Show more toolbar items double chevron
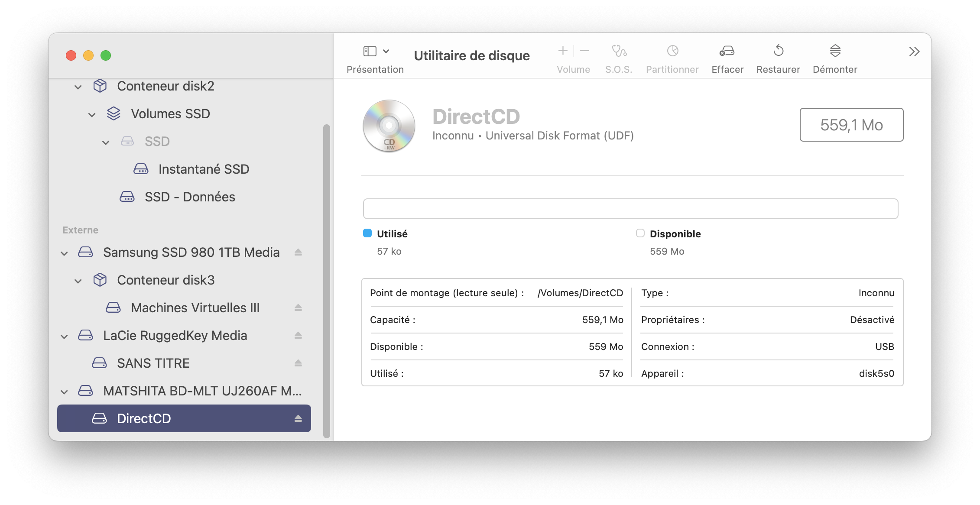The width and height of the screenshot is (980, 505). coord(914,52)
